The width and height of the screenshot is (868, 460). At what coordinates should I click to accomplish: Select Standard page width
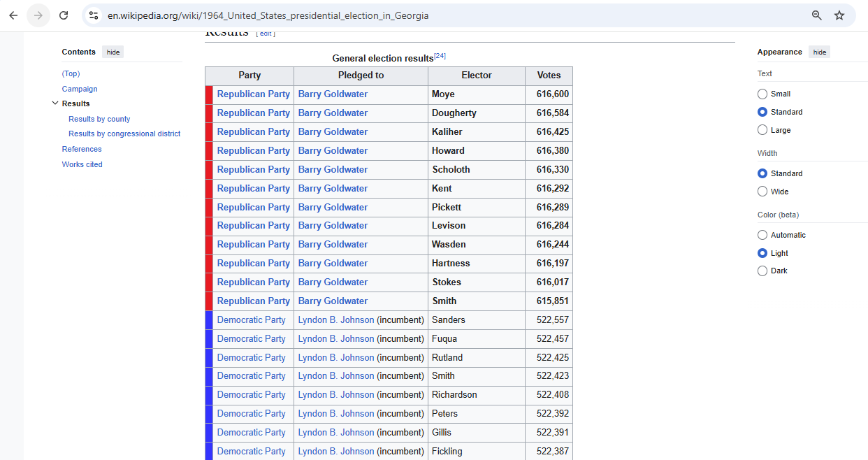coord(762,173)
